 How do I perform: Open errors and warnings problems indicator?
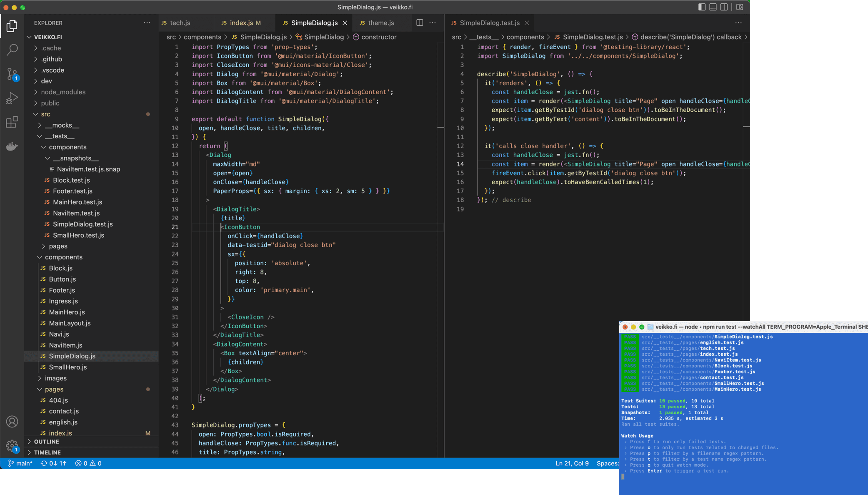click(88, 463)
